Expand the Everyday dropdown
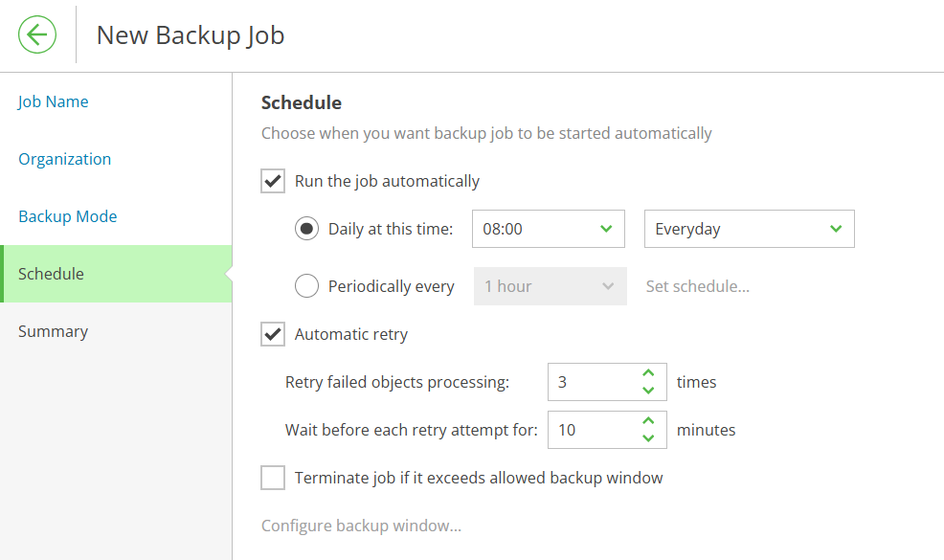This screenshot has height=560, width=944. [x=749, y=229]
